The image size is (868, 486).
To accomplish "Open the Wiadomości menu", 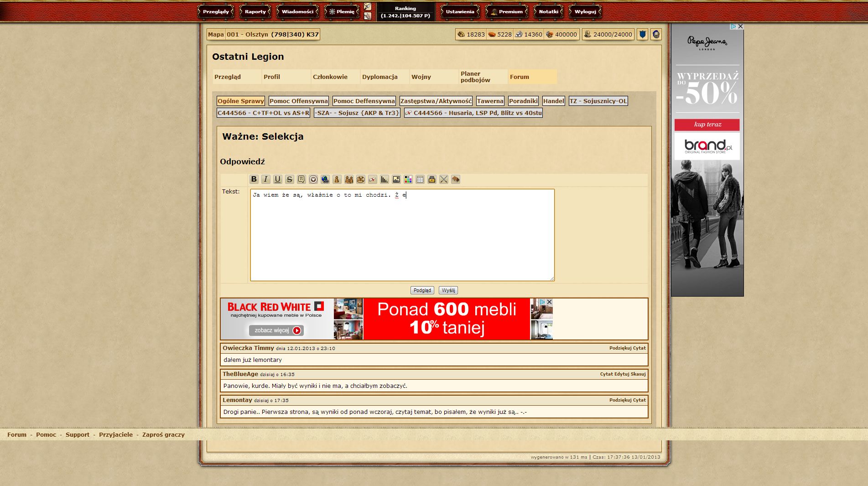I will point(297,12).
